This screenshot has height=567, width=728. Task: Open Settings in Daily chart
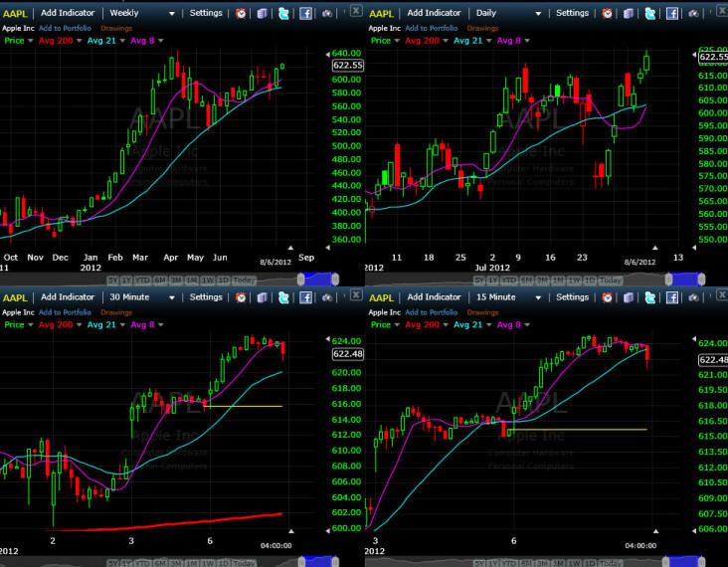pos(572,13)
